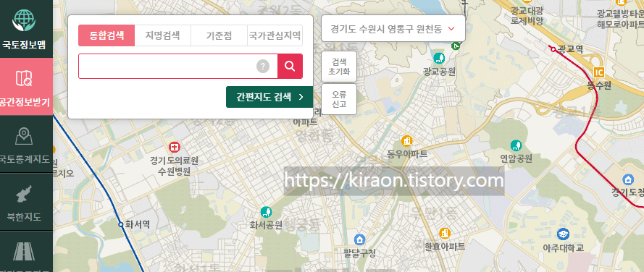
Task: Click the search help question mark icon
Action: [263, 66]
